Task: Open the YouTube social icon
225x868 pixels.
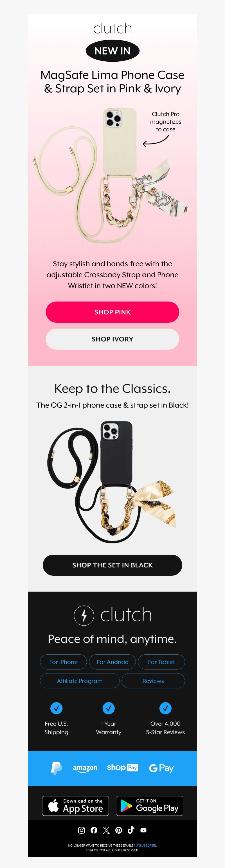Action: 143,830
